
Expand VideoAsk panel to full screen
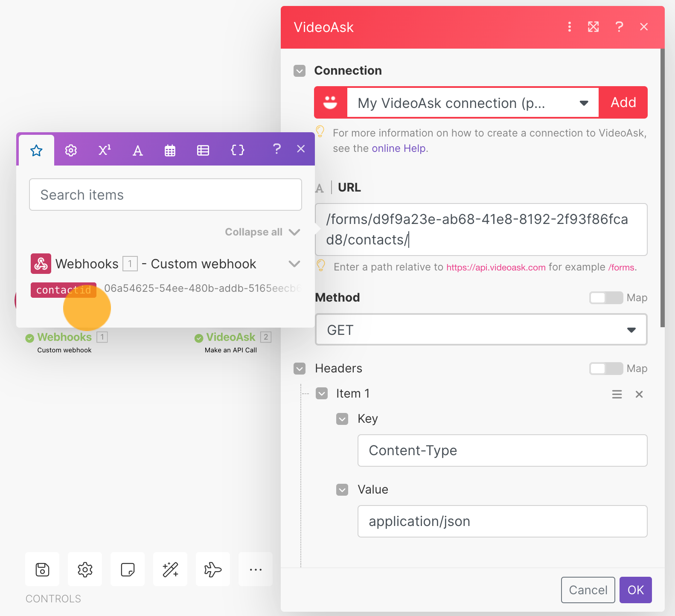[594, 27]
